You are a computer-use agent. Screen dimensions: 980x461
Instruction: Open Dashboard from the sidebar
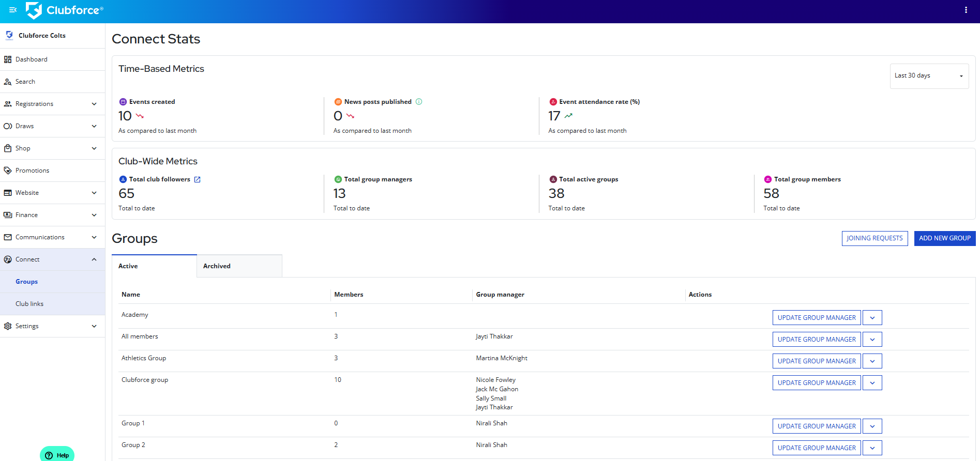click(31, 59)
